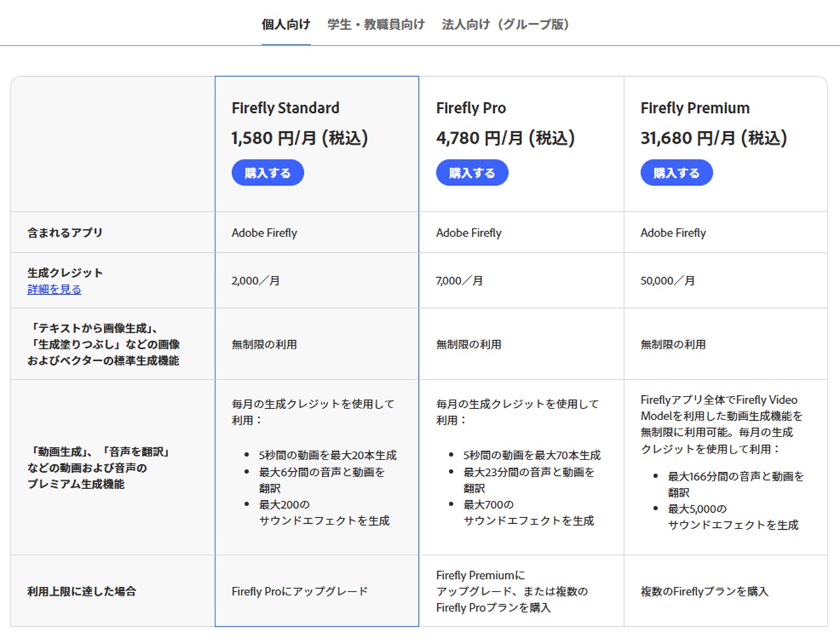Screen dimensions: 840x644
Task: Click 購入する under Firefly Standard
Action: pos(268,173)
